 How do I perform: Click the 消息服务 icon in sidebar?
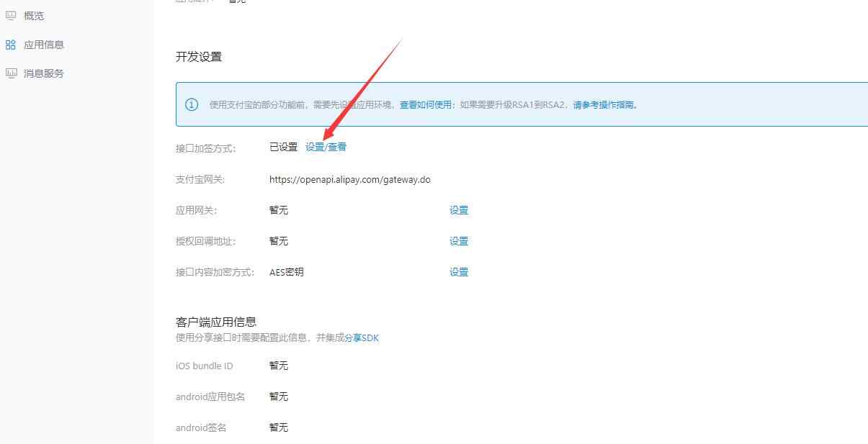10,73
